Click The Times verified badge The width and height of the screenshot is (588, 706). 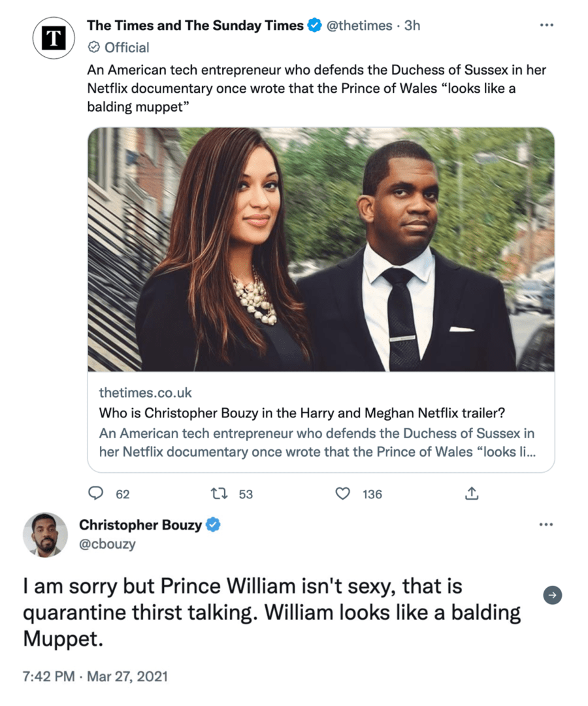click(x=315, y=25)
